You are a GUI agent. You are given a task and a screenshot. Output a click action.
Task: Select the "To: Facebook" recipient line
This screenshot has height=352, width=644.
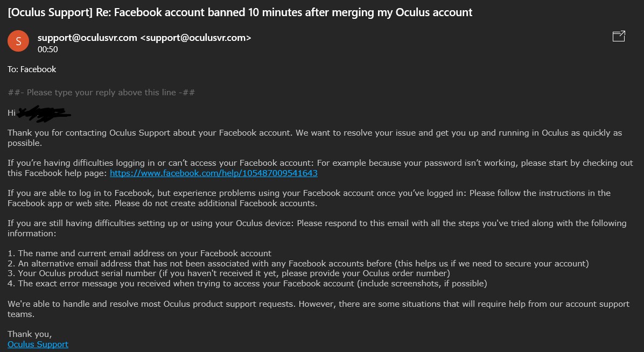(32, 69)
